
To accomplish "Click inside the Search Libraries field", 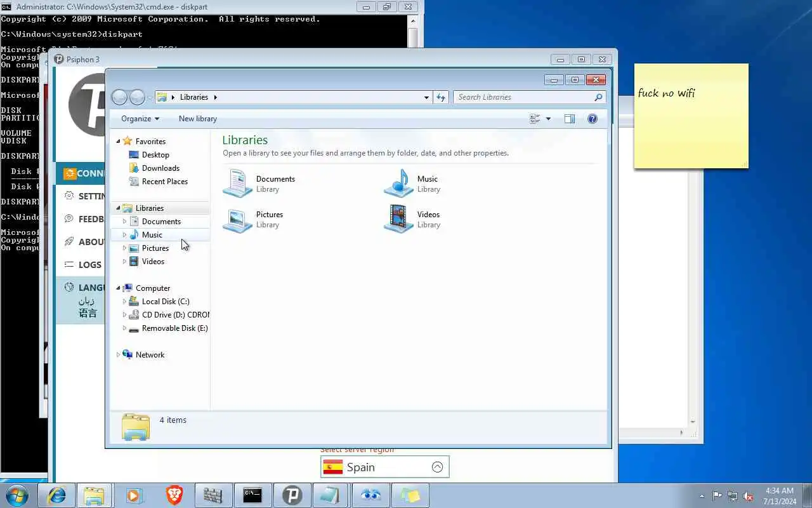I will pyautogui.click(x=524, y=97).
